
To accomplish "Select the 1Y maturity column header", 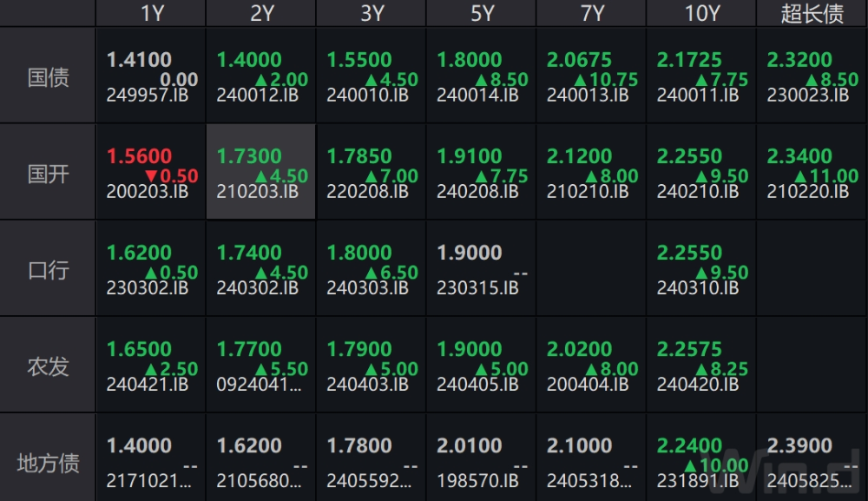I will [x=150, y=13].
